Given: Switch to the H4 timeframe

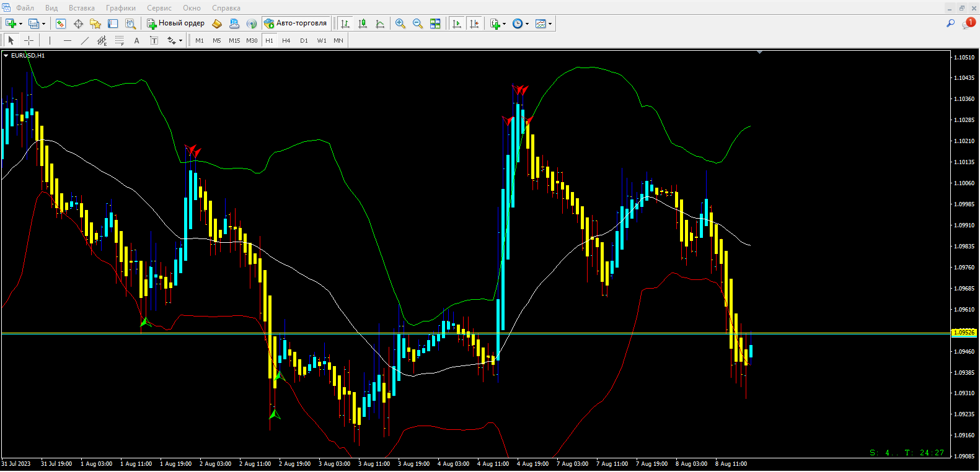Looking at the screenshot, I should pos(286,40).
